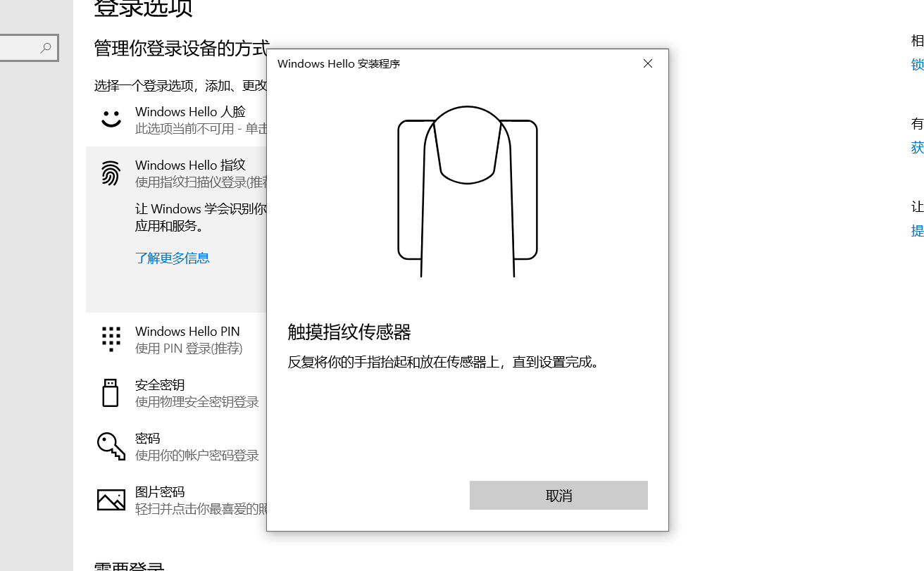Close the Windows Hello 安装程序 dialog
Screen dimensions: 924x571
point(648,63)
